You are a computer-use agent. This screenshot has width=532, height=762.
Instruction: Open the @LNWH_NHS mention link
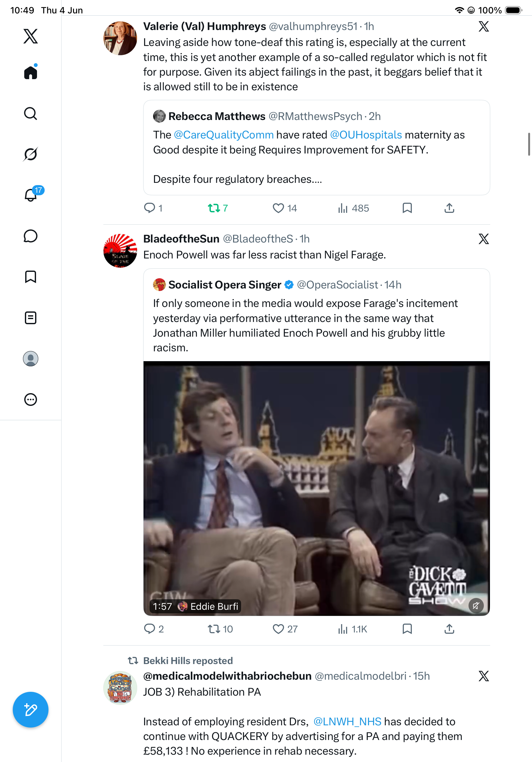[347, 721]
